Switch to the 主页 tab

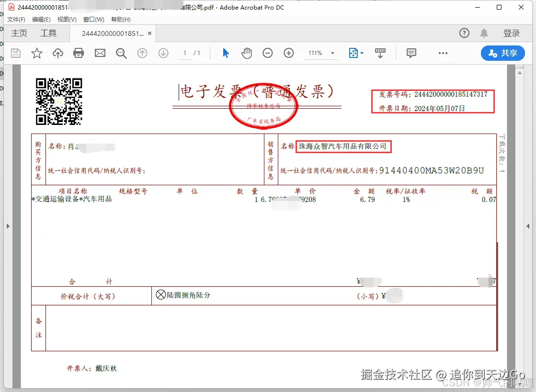[x=19, y=33]
